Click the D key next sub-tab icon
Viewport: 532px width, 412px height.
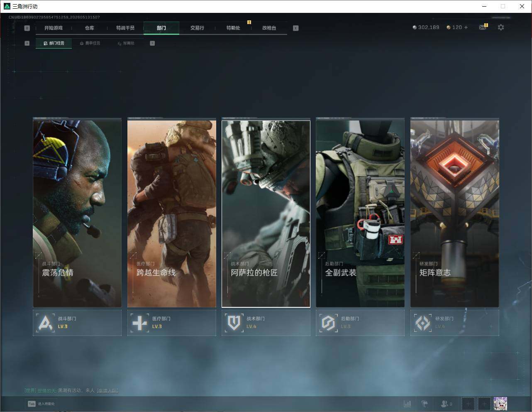click(152, 43)
